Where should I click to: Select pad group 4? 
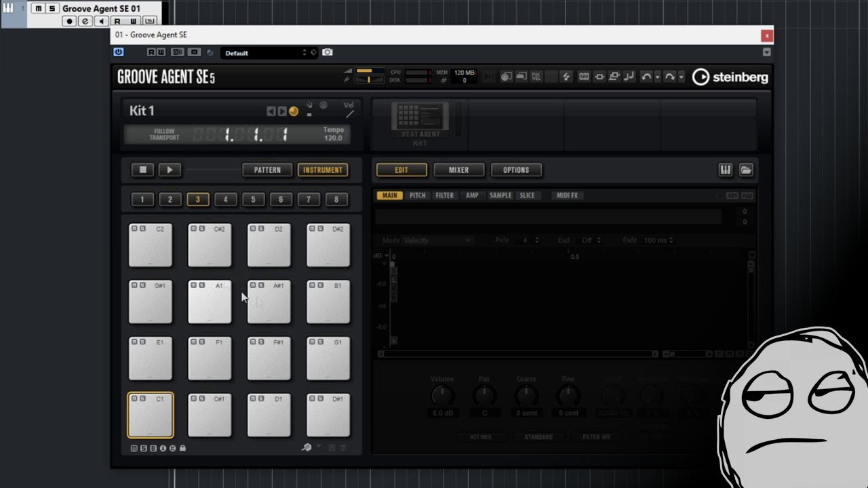[x=226, y=199]
